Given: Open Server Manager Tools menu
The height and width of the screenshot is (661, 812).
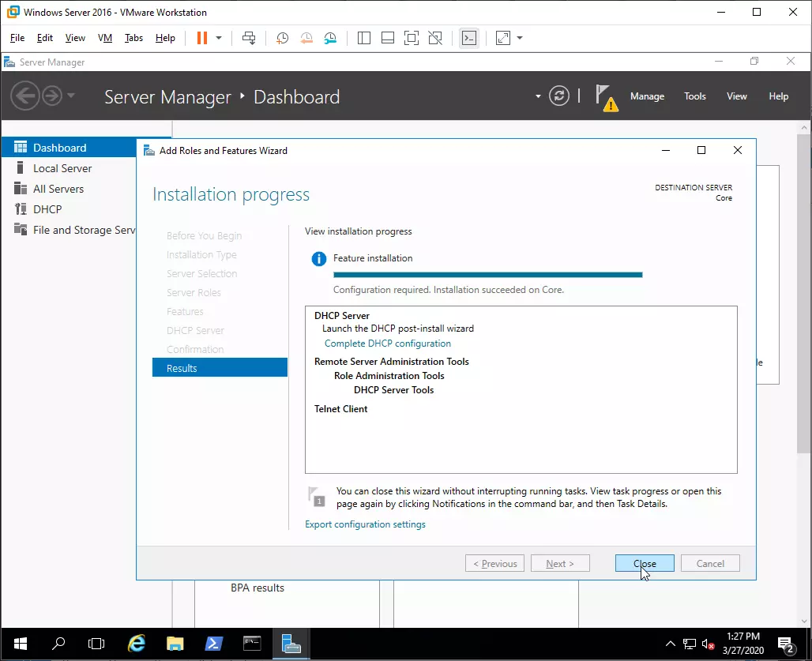Looking at the screenshot, I should (695, 96).
